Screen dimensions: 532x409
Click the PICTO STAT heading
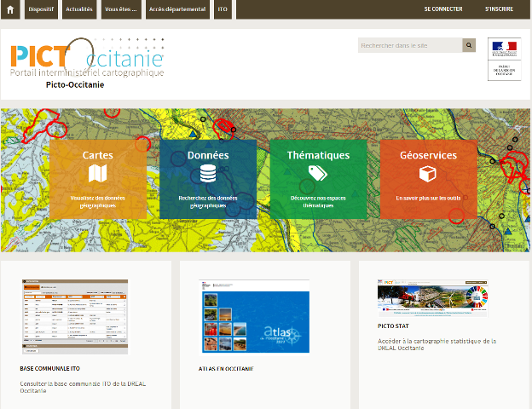[393, 325]
